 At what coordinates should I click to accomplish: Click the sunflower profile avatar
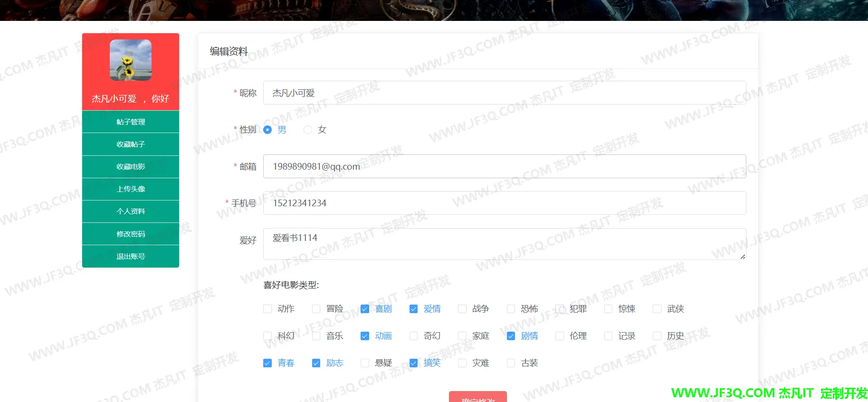[131, 60]
